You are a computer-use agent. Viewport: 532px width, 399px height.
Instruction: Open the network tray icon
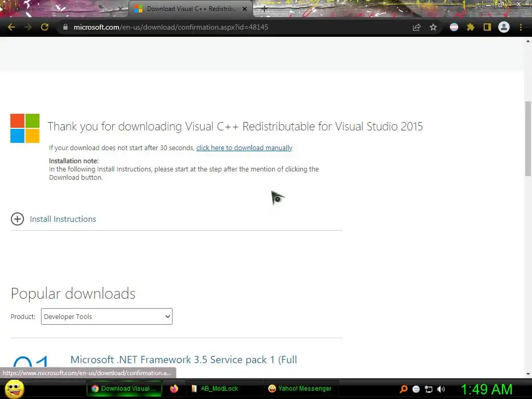pyautogui.click(x=429, y=389)
